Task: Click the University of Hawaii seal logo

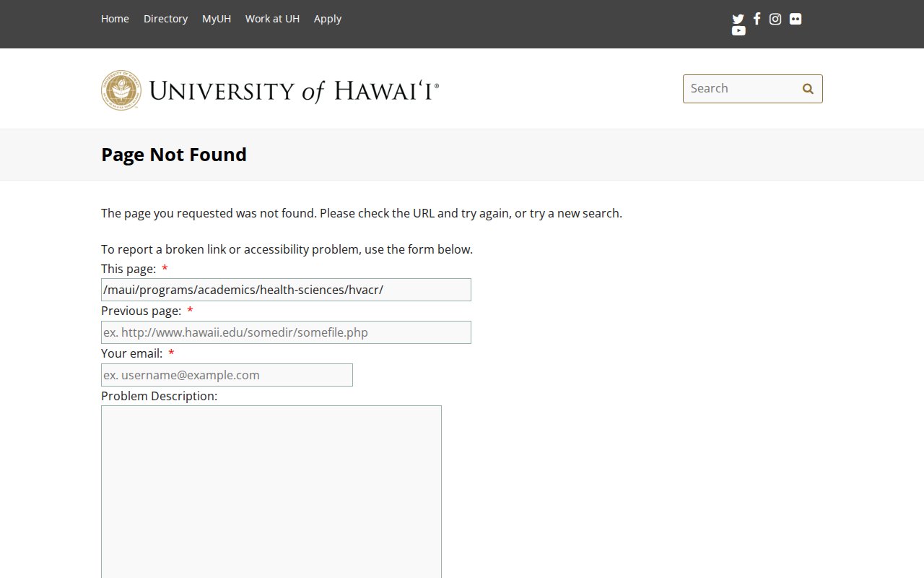Action: coord(121,90)
